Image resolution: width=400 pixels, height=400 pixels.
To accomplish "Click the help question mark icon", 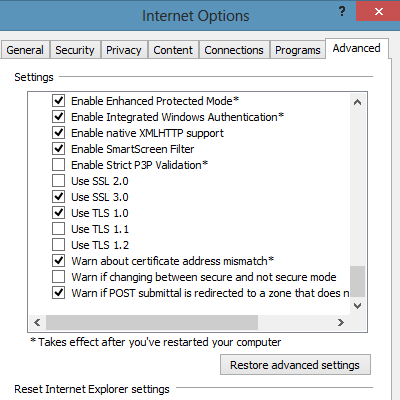I will pyautogui.click(x=342, y=12).
